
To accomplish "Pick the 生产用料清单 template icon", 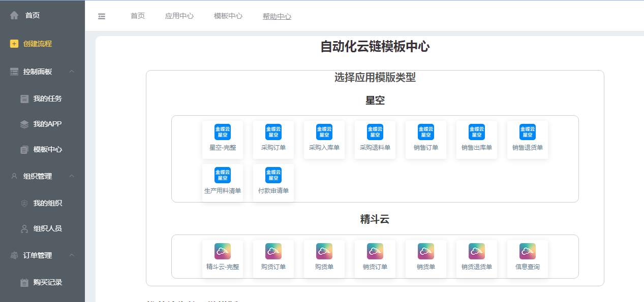I will point(223,175).
